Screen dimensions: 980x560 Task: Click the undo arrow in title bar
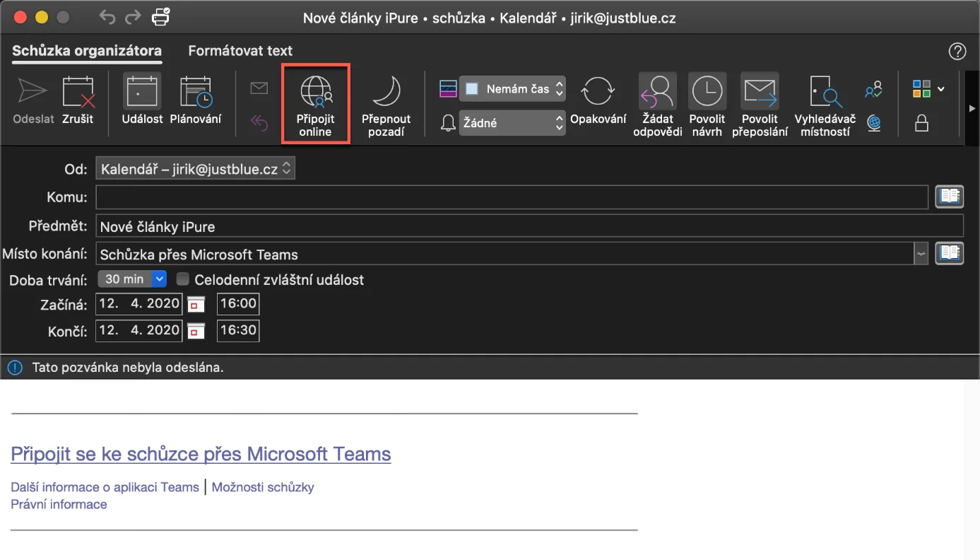coord(107,17)
